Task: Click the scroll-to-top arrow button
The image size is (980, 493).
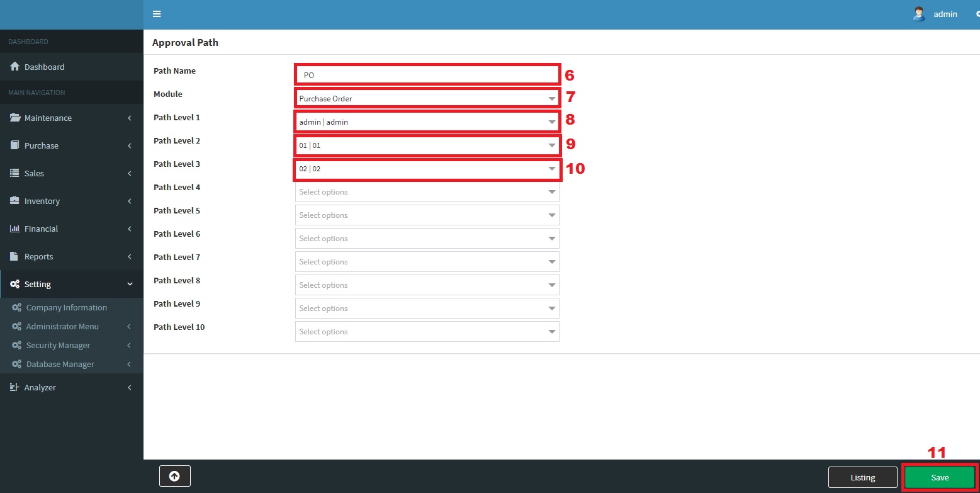Action: point(174,477)
